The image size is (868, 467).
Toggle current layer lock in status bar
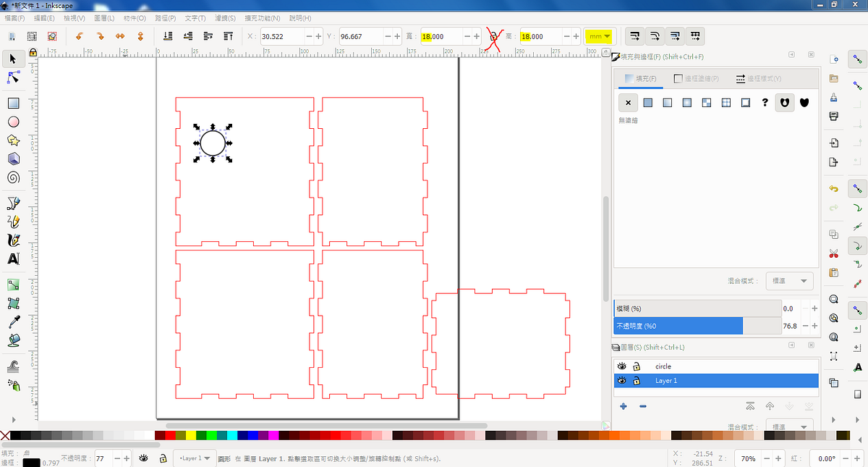pyautogui.click(x=163, y=458)
